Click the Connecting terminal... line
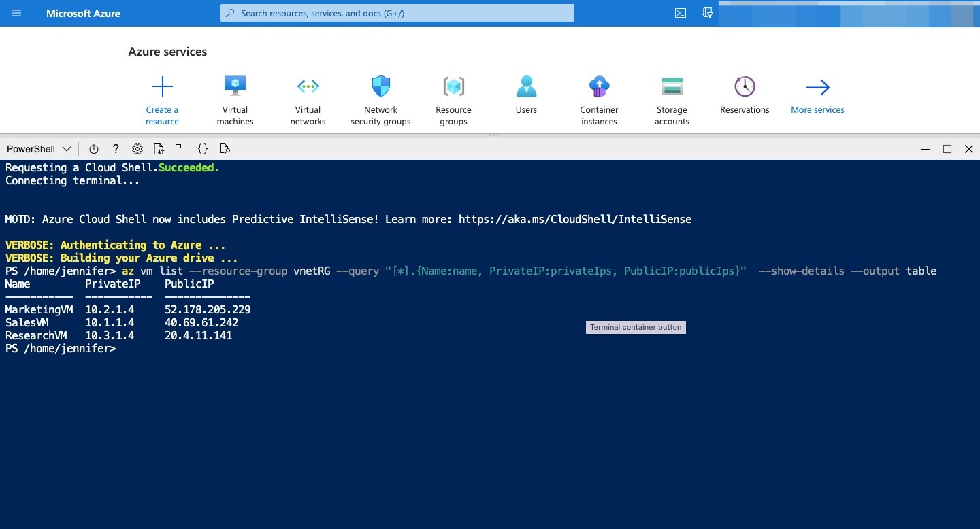This screenshot has width=980, height=529. point(72,180)
